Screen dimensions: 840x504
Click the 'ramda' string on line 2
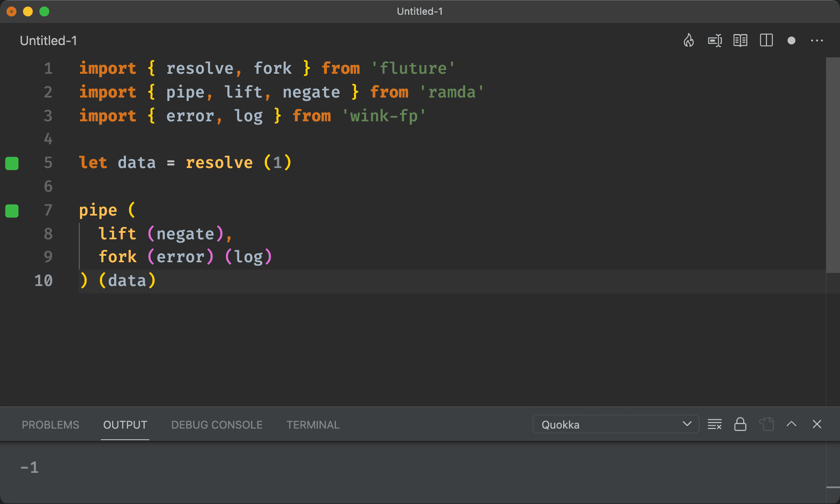pos(452,92)
